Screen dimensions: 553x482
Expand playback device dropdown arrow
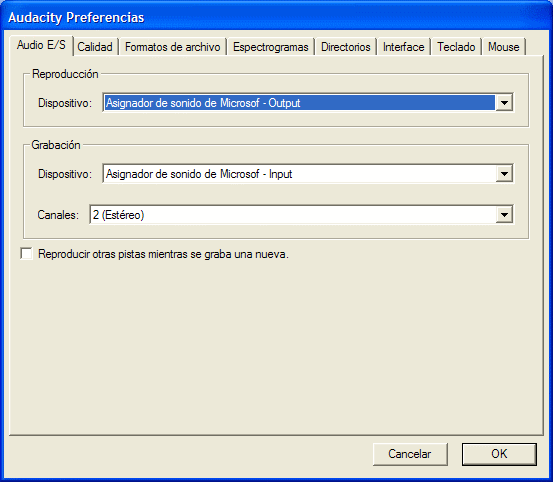pyautogui.click(x=504, y=103)
